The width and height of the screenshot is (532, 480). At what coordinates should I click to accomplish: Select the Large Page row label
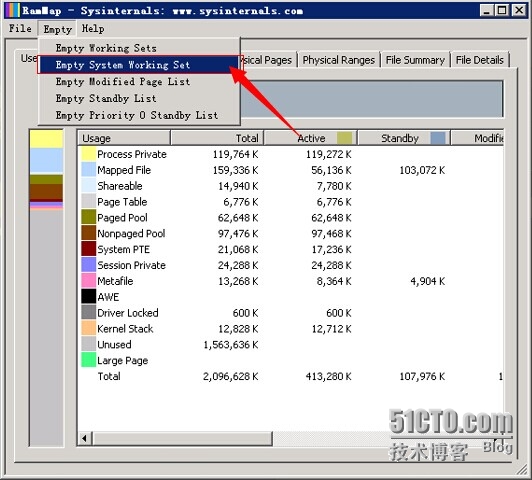click(122, 360)
